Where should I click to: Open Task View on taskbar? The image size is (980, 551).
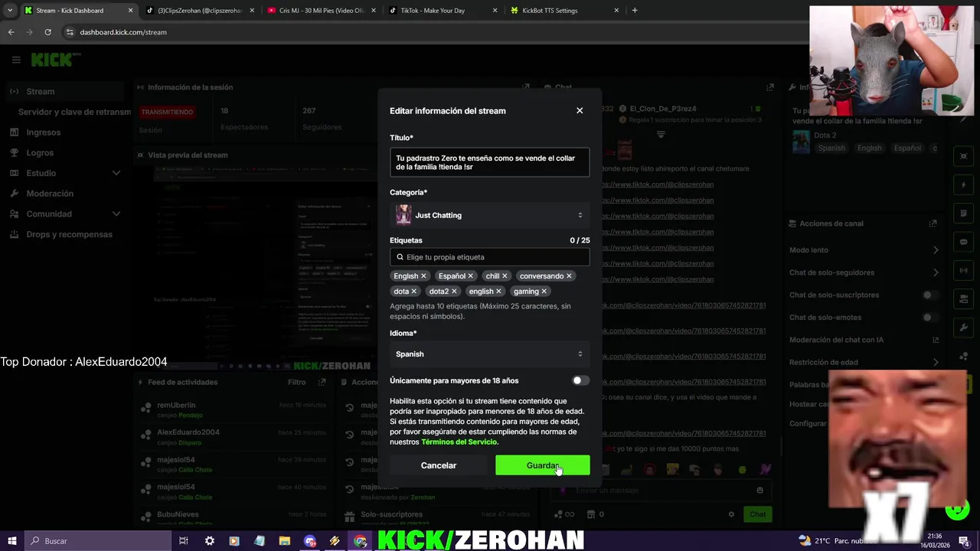pyautogui.click(x=184, y=541)
